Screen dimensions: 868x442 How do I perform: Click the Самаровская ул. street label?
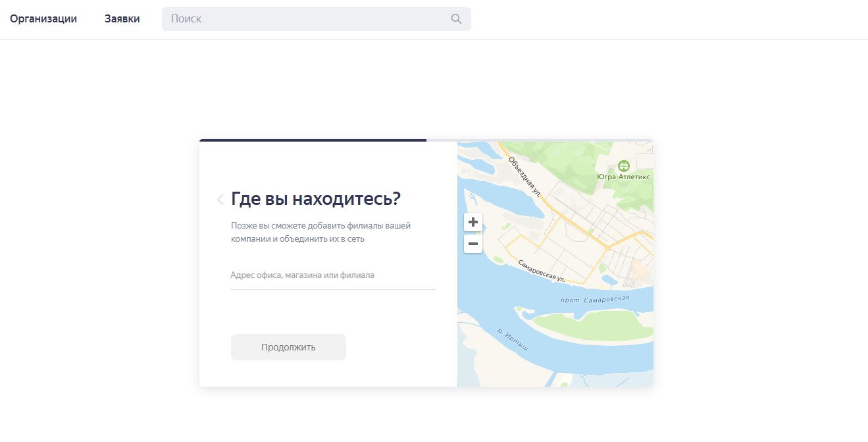[x=541, y=269]
